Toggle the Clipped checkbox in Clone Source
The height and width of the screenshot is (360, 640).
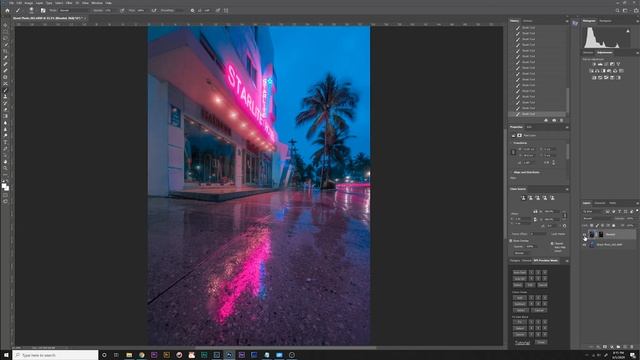pos(552,244)
